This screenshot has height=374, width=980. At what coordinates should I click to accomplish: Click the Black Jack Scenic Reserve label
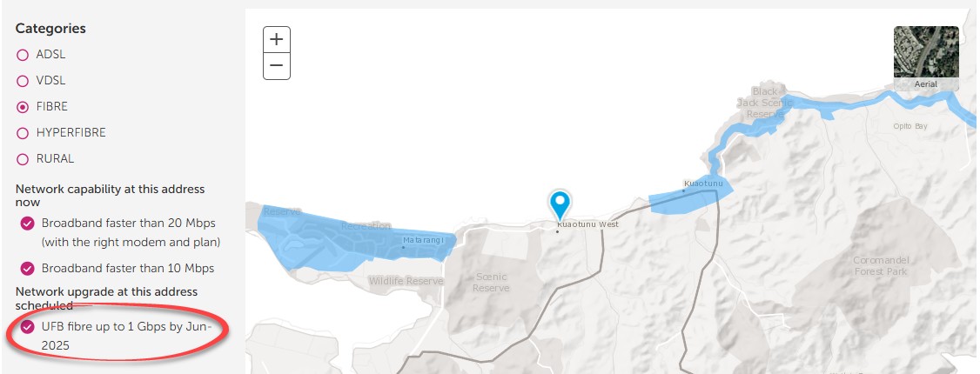pos(764,103)
